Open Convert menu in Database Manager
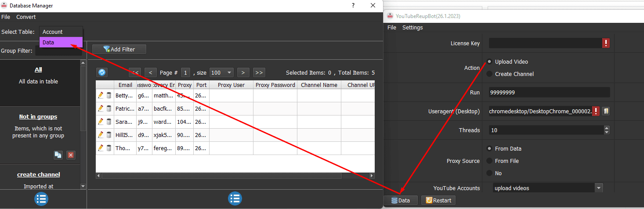Screen dimensions: 644x209 point(26,17)
